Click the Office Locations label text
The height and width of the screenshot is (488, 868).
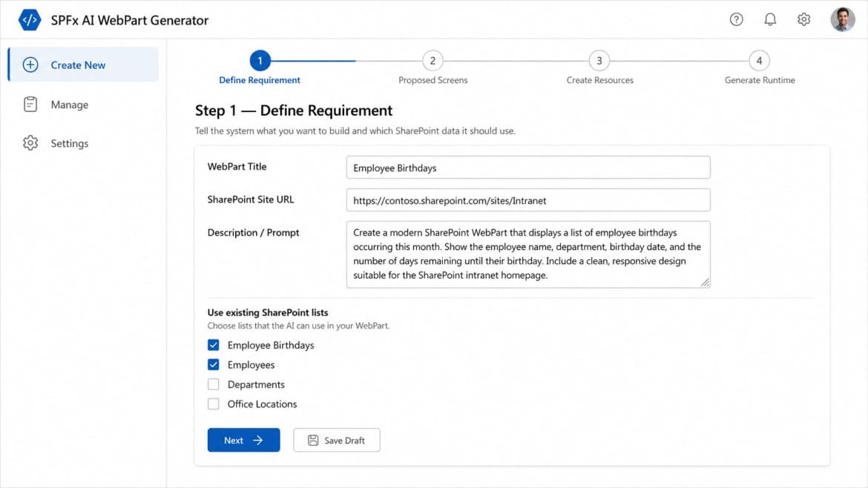click(262, 404)
